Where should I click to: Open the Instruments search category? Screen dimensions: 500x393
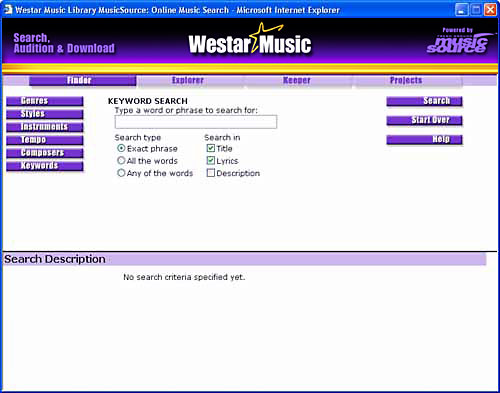tap(45, 127)
